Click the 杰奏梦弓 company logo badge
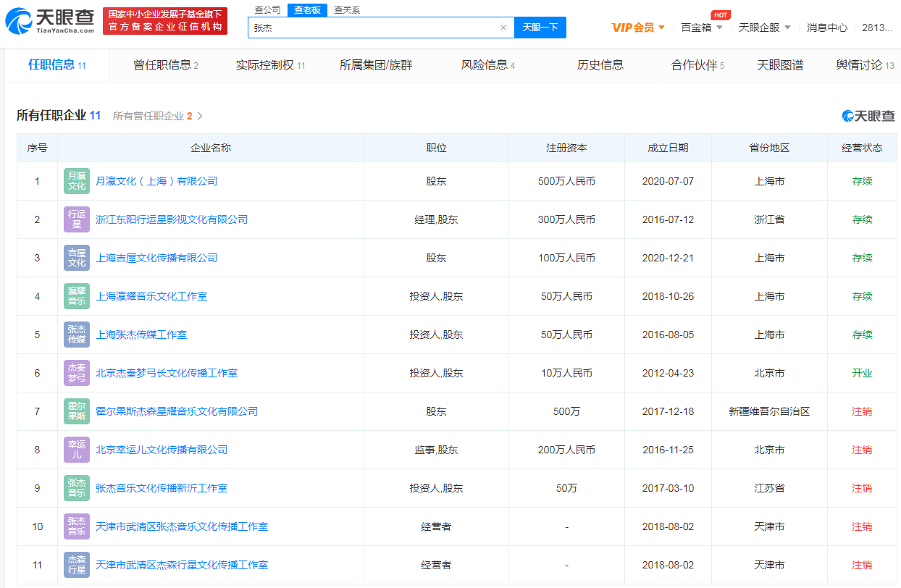The height and width of the screenshot is (588, 901). click(77, 373)
